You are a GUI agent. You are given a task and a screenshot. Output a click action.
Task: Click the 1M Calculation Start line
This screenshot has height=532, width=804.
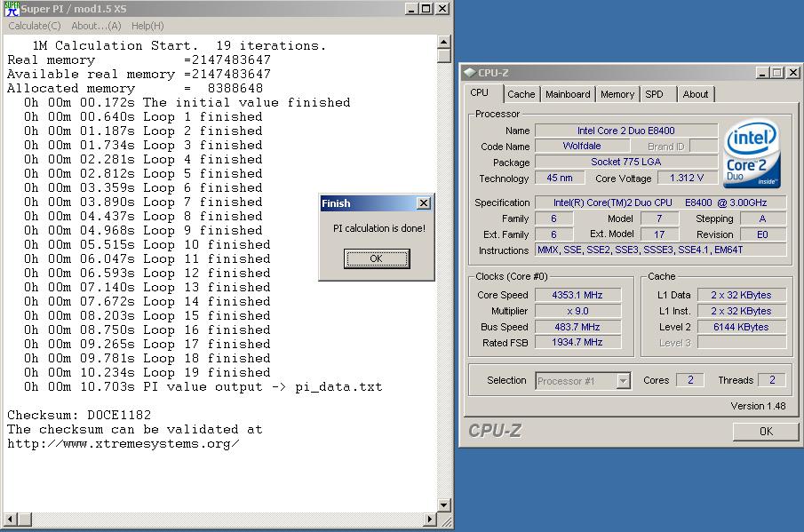[179, 45]
